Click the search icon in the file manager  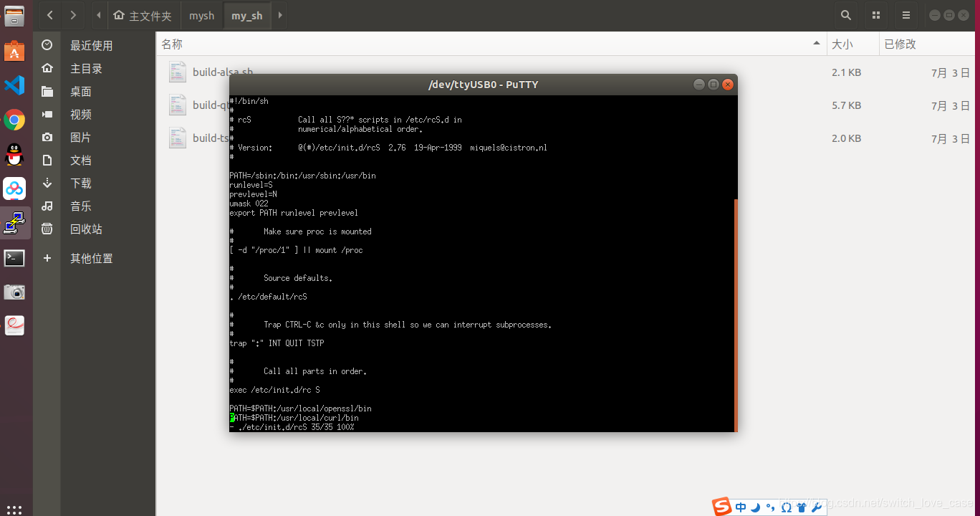846,15
